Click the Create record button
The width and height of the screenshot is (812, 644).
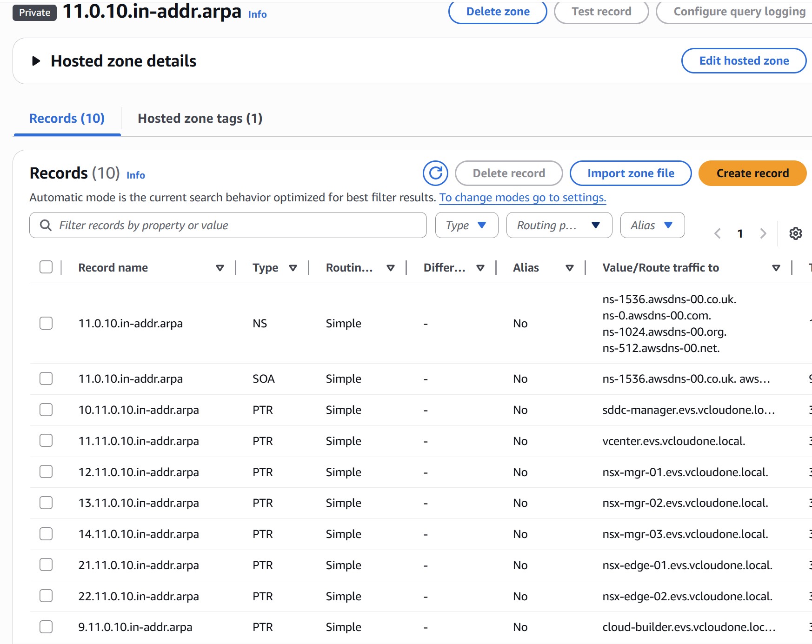point(752,173)
